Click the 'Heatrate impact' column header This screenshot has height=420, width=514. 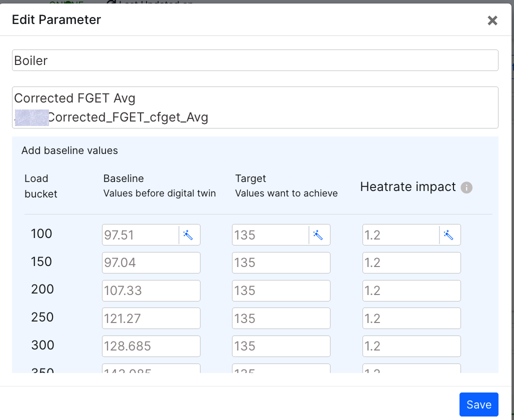click(x=408, y=187)
